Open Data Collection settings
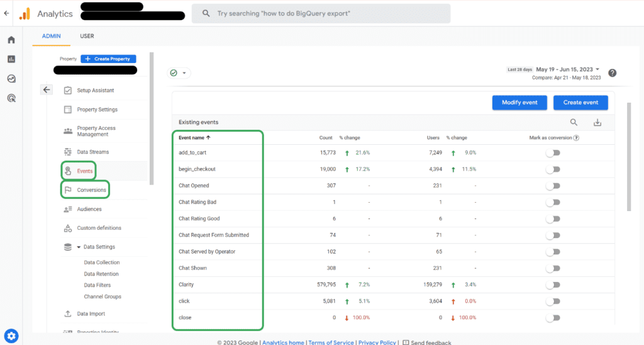 [101, 263]
